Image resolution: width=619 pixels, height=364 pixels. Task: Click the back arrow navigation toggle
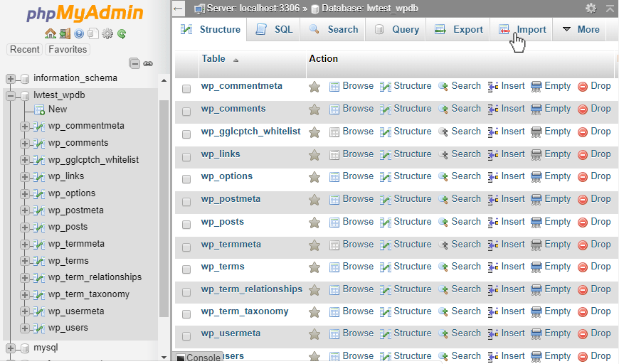pyautogui.click(x=179, y=9)
